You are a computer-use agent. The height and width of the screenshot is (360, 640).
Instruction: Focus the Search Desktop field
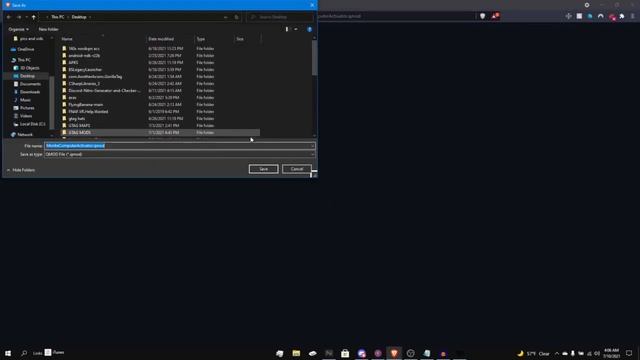point(280,17)
